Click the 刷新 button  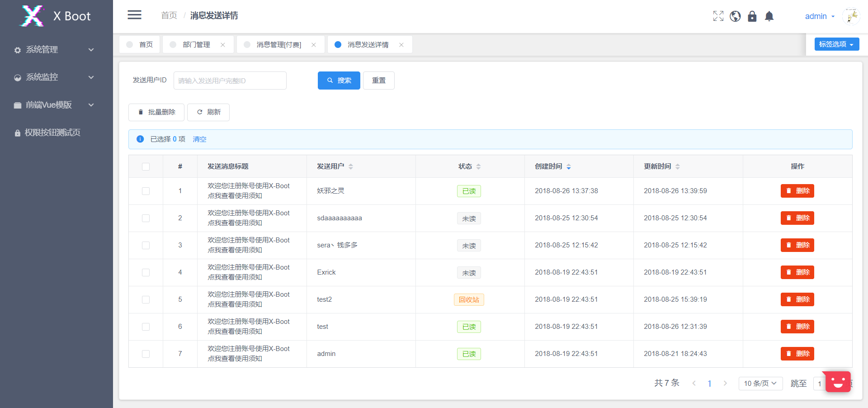tap(208, 112)
